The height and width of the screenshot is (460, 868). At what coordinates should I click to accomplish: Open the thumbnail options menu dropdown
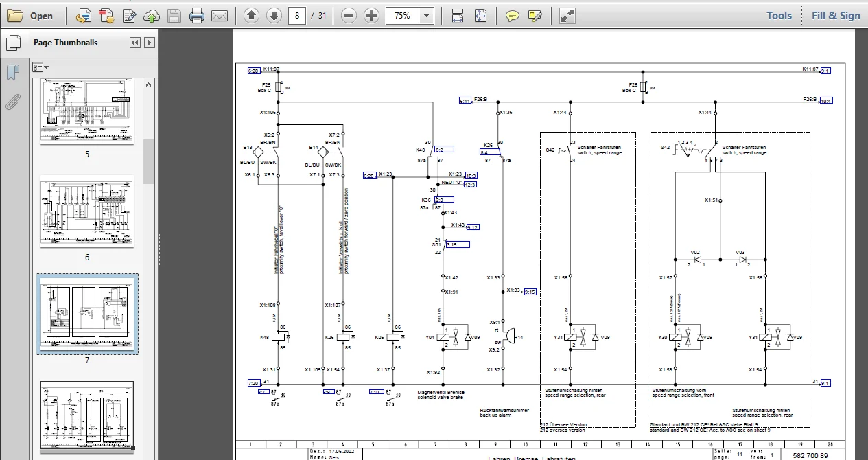(40, 67)
